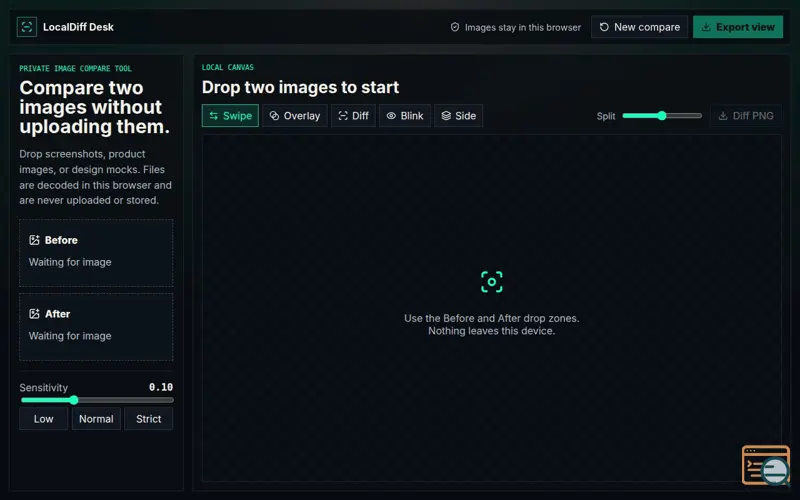Click the LocalDiff Desk logo icon

27,27
